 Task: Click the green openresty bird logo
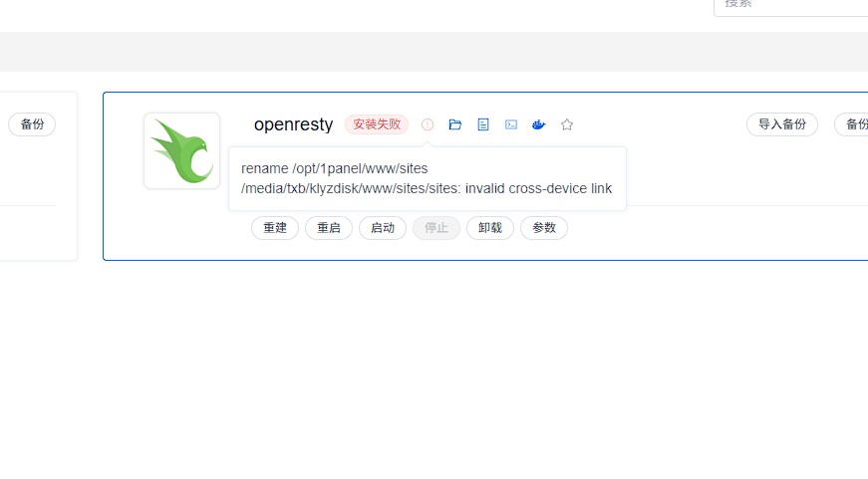[x=181, y=150]
